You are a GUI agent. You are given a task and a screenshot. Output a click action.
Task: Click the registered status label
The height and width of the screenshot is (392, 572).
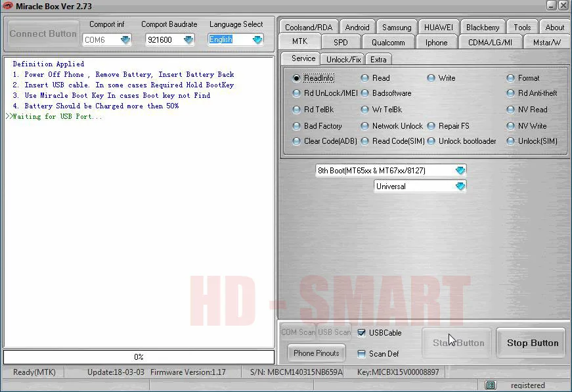point(527,385)
